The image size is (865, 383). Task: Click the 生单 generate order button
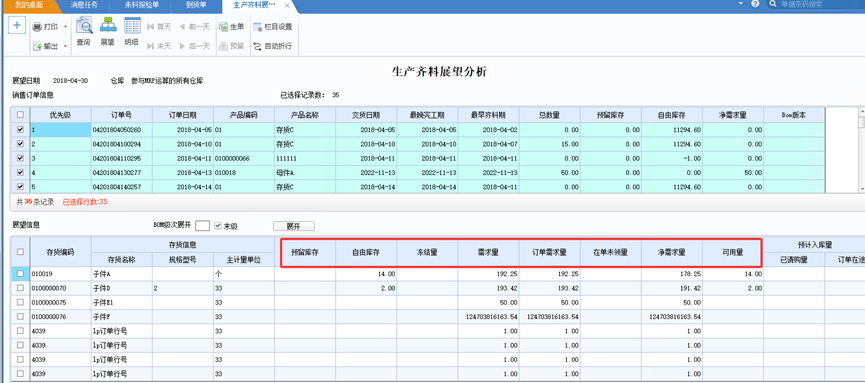pyautogui.click(x=231, y=26)
